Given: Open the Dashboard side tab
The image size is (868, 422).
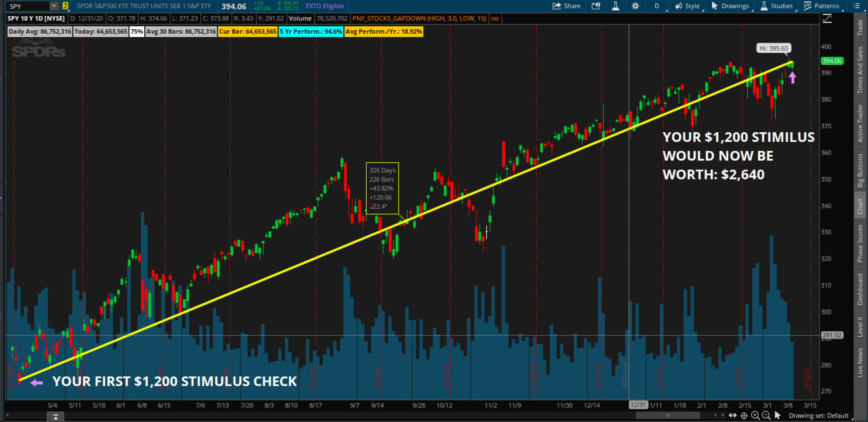Looking at the screenshot, I should tap(860, 289).
